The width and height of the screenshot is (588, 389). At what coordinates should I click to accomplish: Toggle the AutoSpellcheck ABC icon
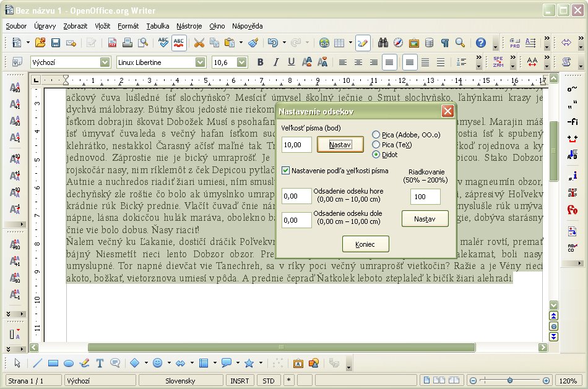click(x=179, y=43)
